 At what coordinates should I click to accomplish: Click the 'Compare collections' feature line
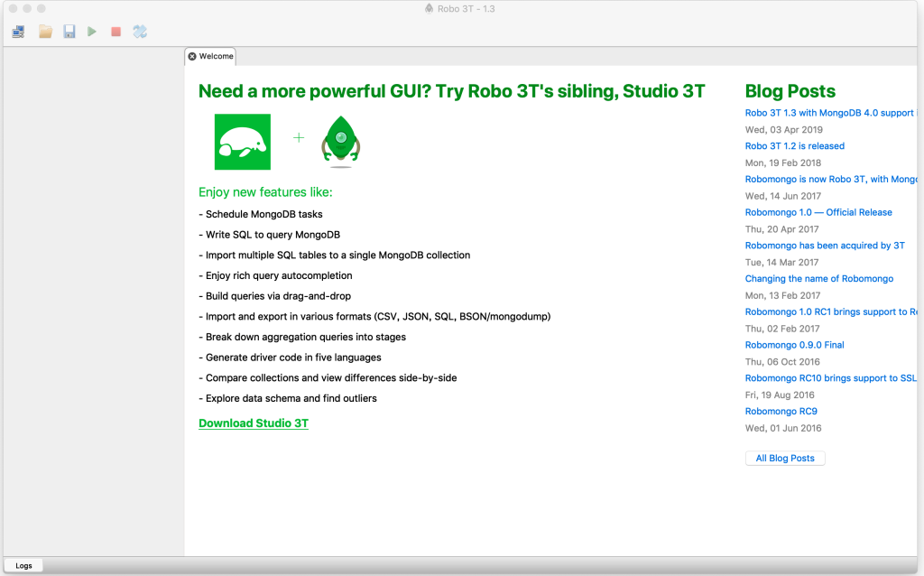(328, 378)
